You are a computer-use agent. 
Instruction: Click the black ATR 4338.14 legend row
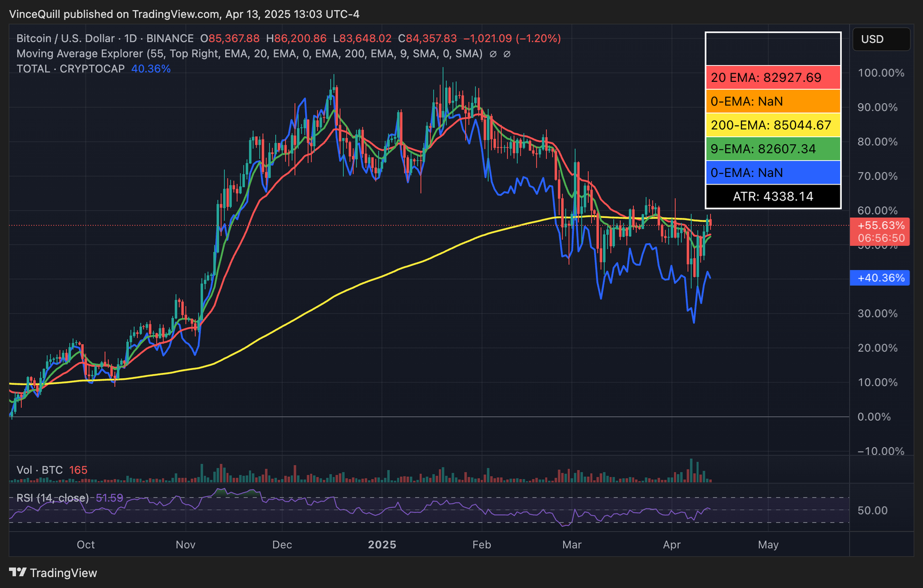(x=772, y=196)
